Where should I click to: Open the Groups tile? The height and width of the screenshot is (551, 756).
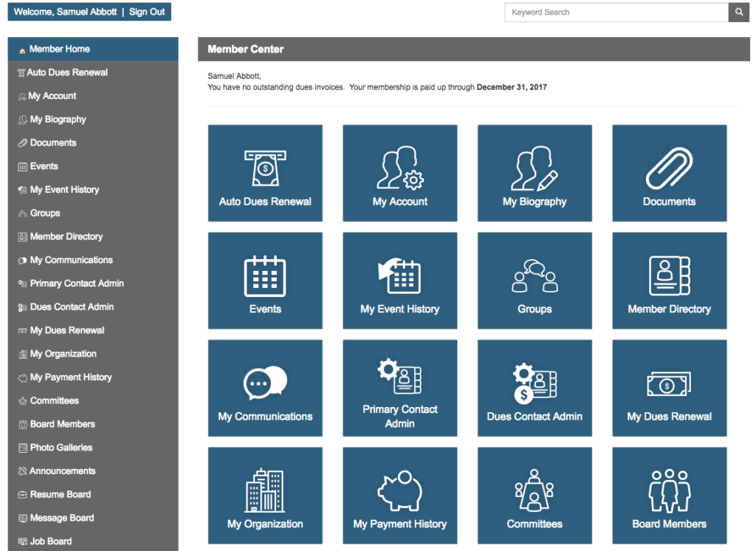pyautogui.click(x=535, y=281)
